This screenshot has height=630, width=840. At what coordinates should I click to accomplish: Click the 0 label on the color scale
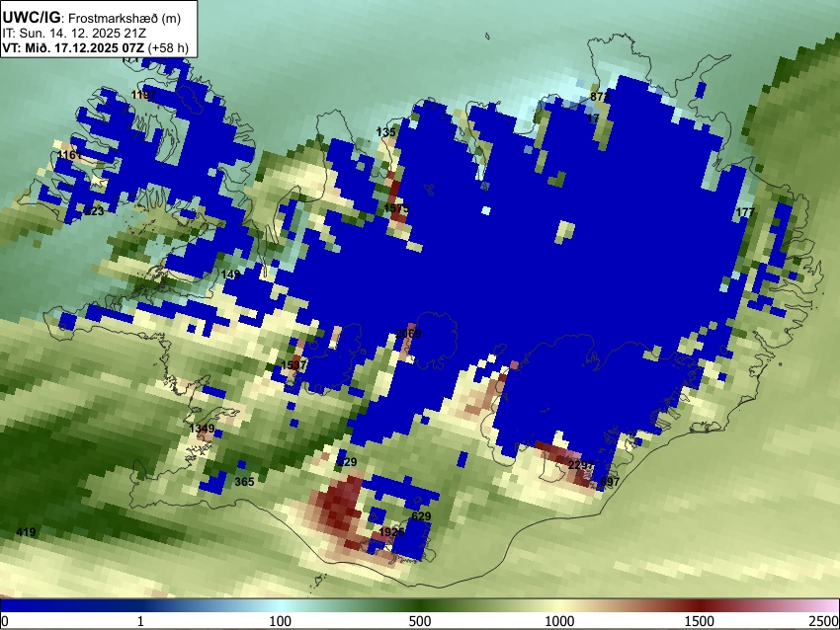[x=5, y=621]
